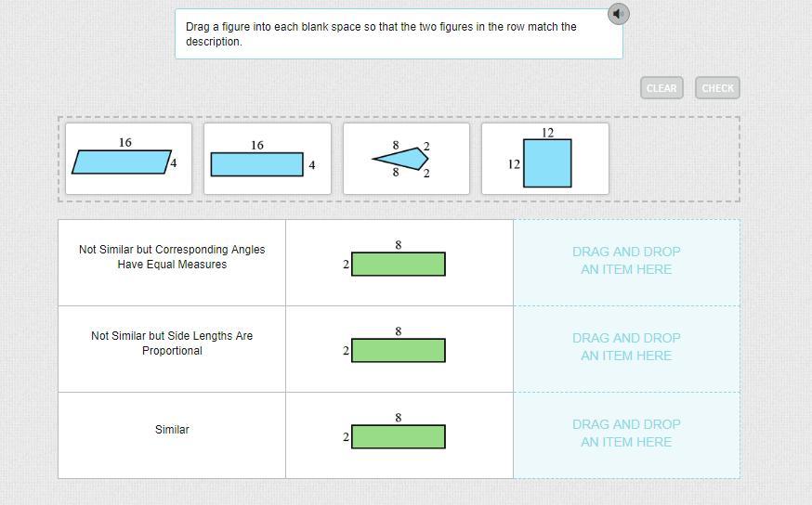Viewport: 812px width, 505px height.
Task: Click green rectangle in the Similar row
Action: (398, 436)
